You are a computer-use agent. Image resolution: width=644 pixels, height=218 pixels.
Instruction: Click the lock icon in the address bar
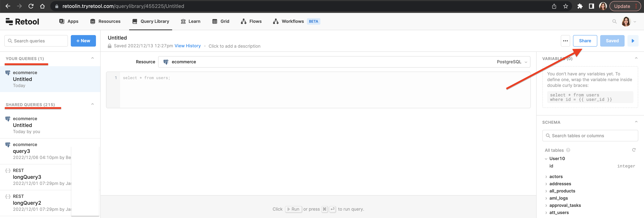[x=57, y=6]
